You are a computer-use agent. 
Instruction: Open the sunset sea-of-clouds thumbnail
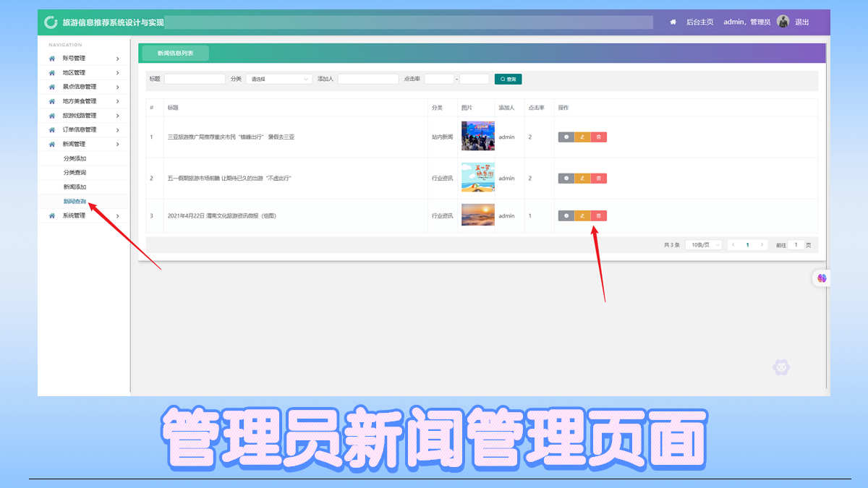click(x=478, y=215)
